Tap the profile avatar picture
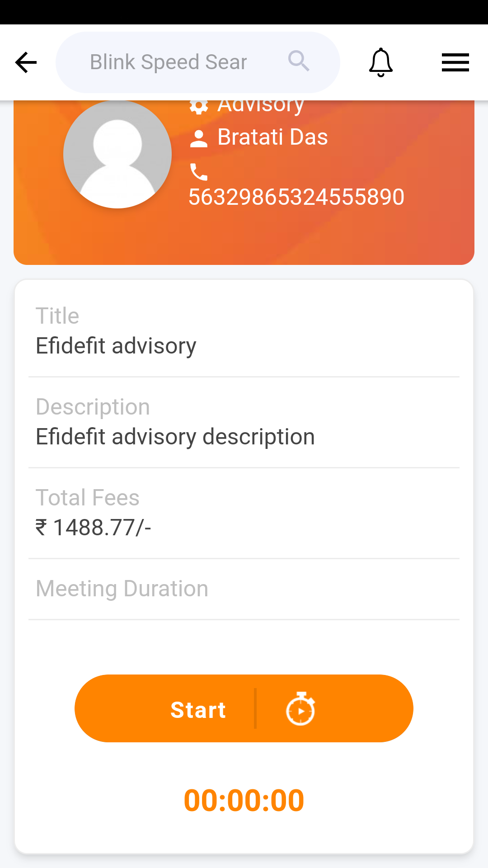The image size is (488, 868). [x=117, y=154]
